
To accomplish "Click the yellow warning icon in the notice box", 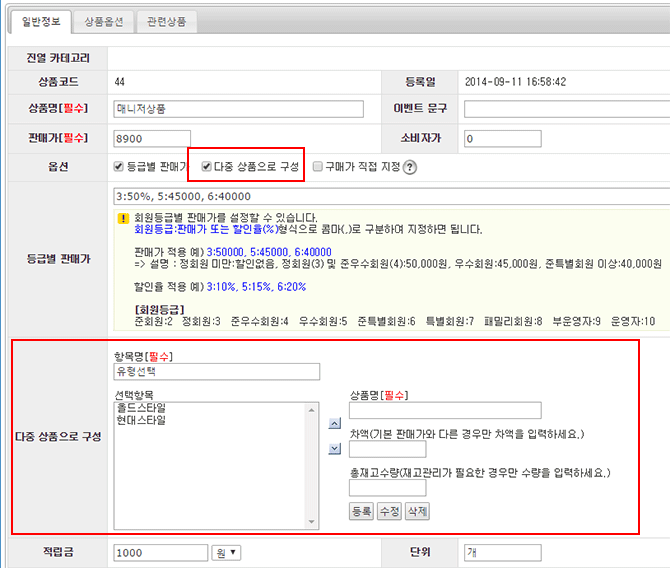I will click(122, 216).
